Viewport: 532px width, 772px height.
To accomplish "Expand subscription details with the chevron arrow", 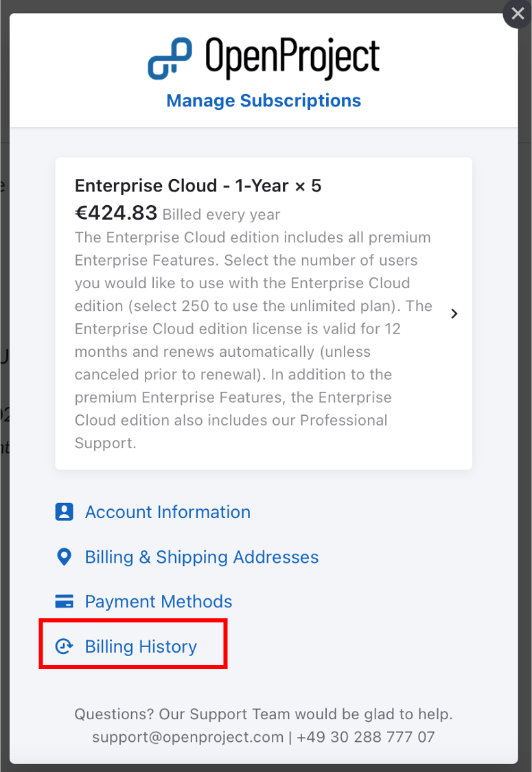I will pyautogui.click(x=454, y=314).
